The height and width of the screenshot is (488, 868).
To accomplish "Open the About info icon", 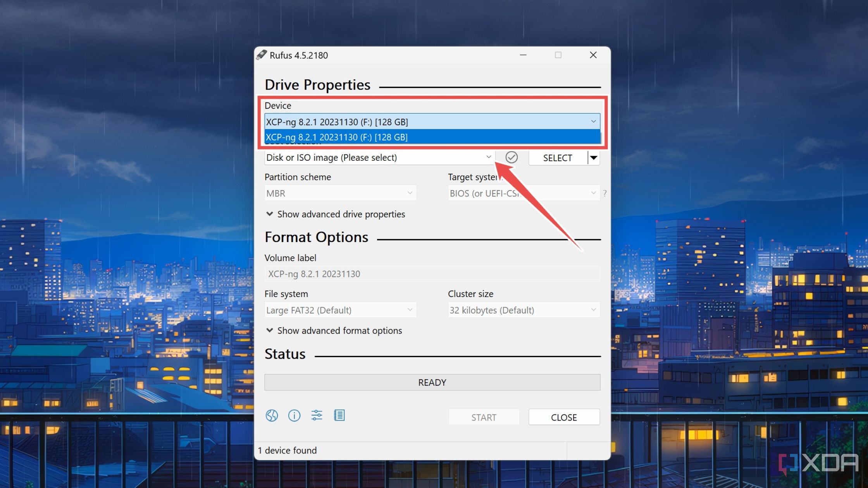I will click(x=294, y=416).
